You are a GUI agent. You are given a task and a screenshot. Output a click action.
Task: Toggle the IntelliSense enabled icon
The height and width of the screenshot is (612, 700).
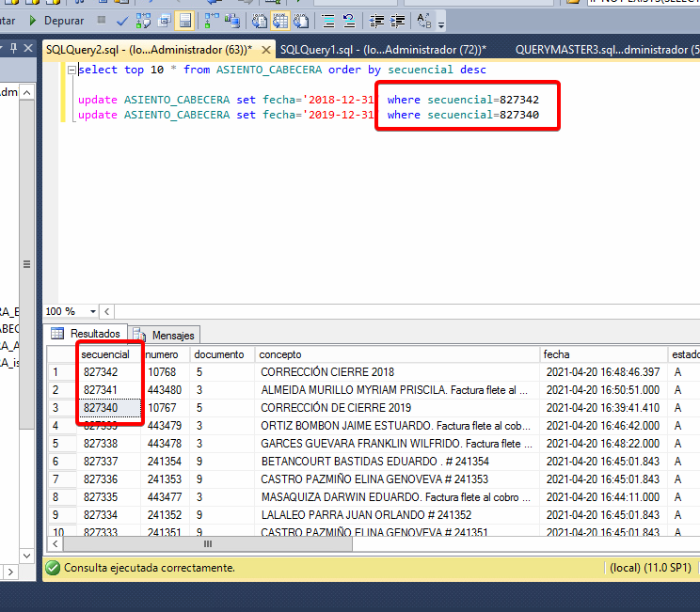tap(184, 21)
